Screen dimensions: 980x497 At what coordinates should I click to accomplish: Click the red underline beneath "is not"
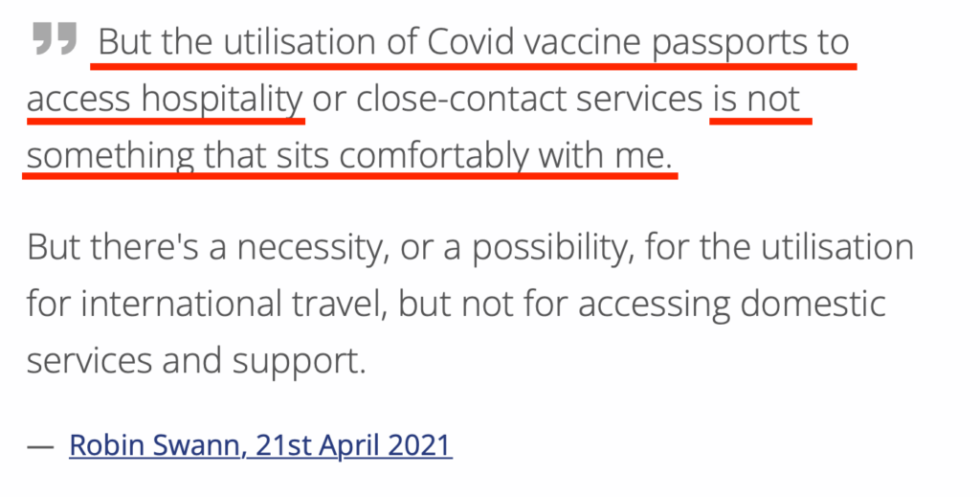click(x=761, y=122)
